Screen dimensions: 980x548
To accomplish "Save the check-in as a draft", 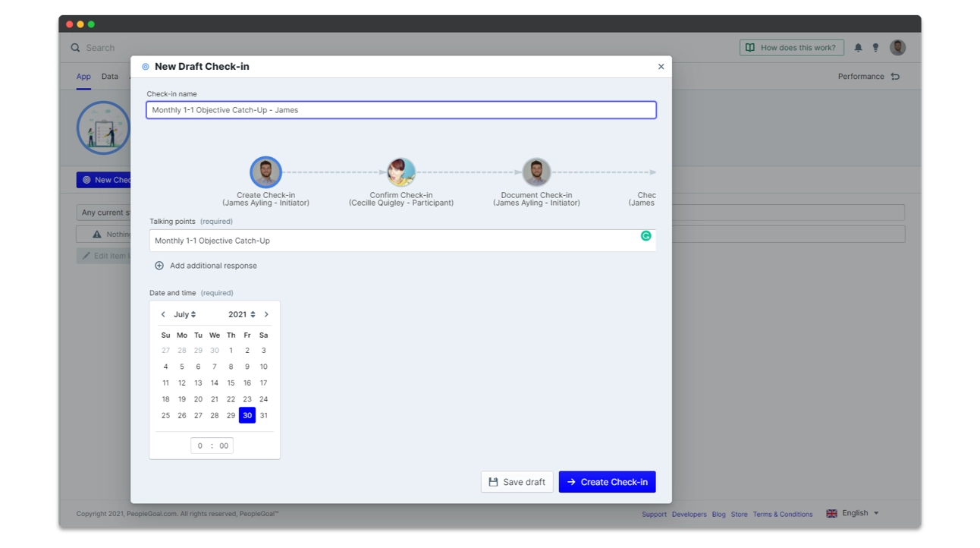I will pos(517,481).
